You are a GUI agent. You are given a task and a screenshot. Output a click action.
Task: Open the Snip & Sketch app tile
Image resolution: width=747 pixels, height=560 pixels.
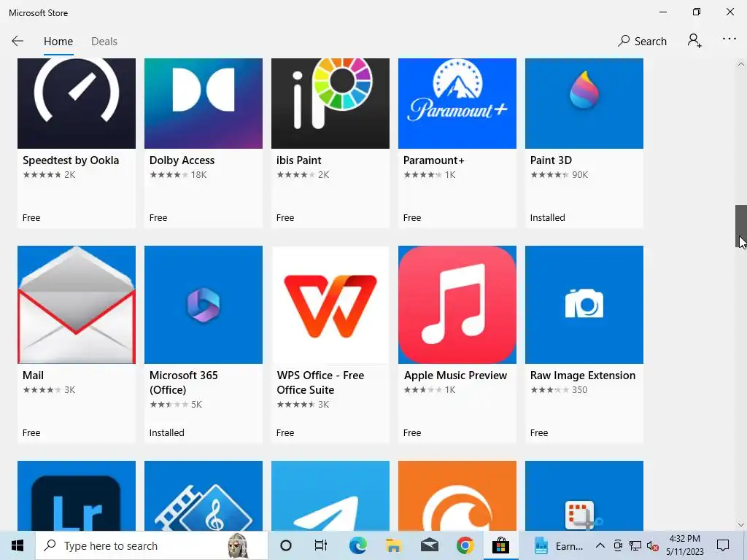pyautogui.click(x=584, y=496)
